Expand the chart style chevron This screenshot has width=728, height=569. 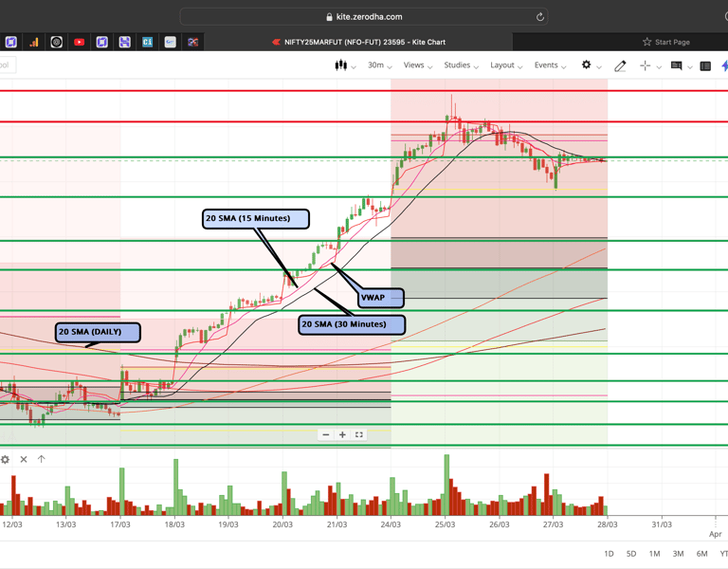pos(354,67)
